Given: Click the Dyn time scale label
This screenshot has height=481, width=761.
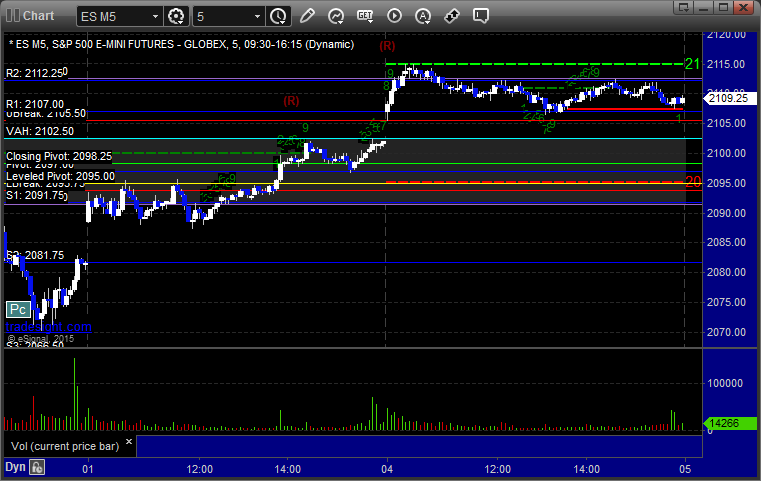Looking at the screenshot, I should coord(15,467).
